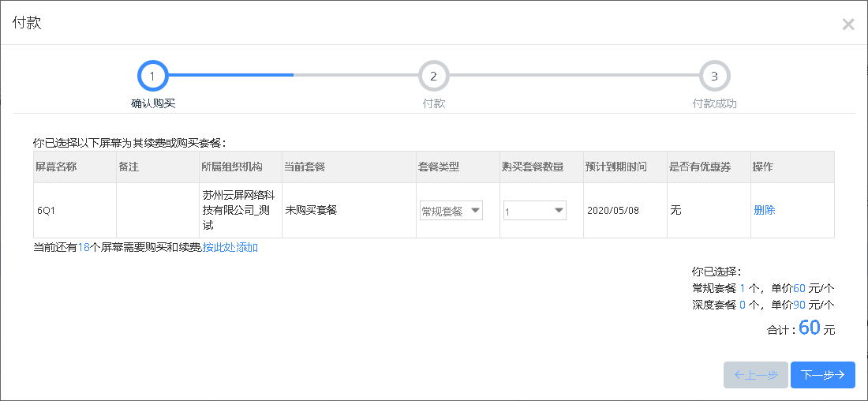The height and width of the screenshot is (401, 868).
Task: Click the 备注 cell for 6Q1
Action: pyautogui.click(x=158, y=211)
